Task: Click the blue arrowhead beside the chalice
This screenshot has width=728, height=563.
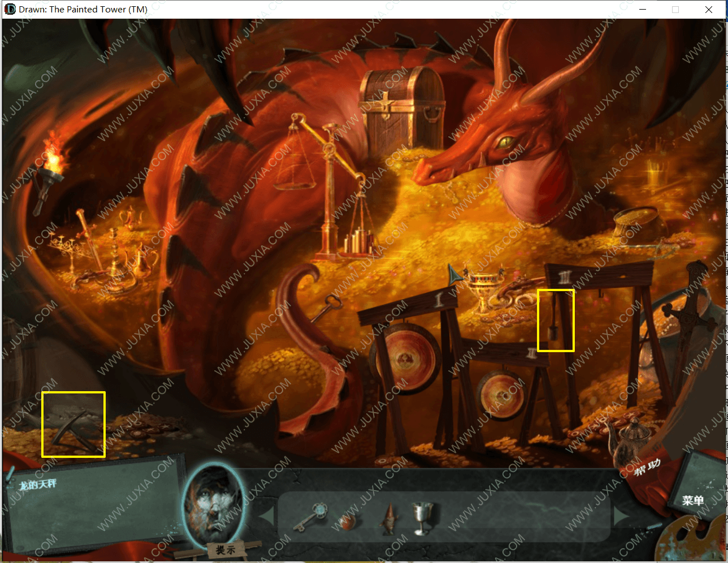Action: click(x=456, y=275)
